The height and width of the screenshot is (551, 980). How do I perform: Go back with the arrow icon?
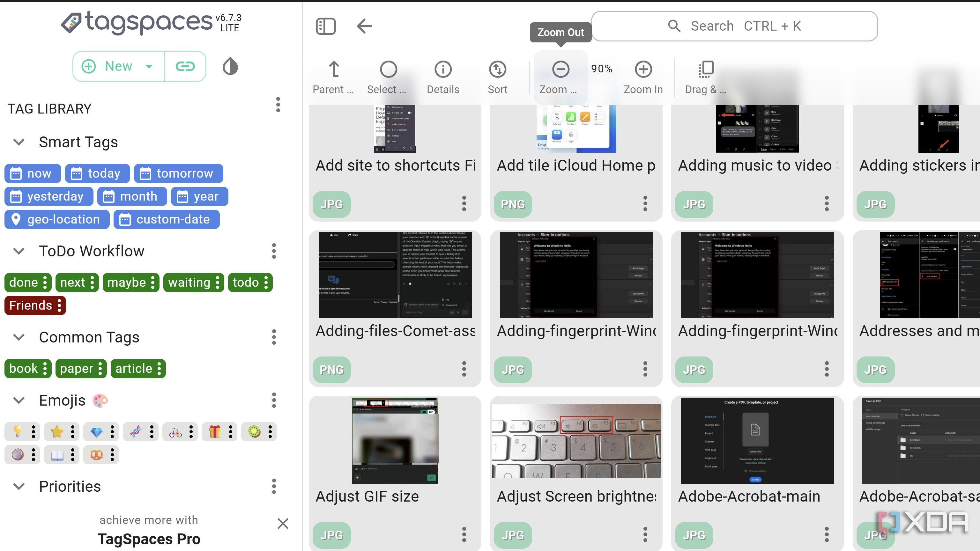(364, 26)
